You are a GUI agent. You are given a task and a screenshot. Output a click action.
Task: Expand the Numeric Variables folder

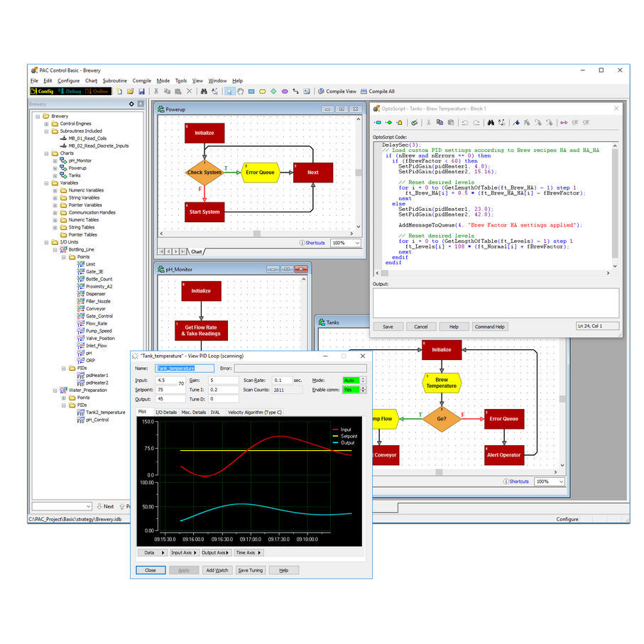pyautogui.click(x=57, y=190)
